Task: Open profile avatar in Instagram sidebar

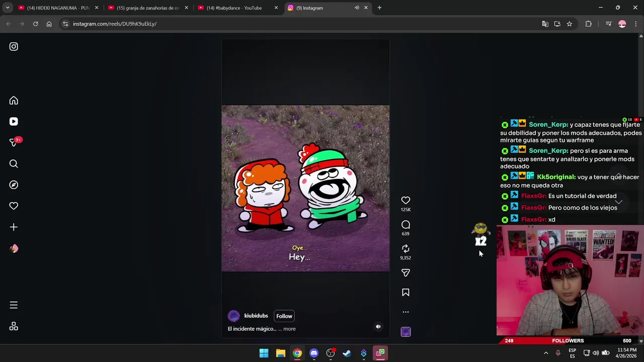Action: coord(14,248)
